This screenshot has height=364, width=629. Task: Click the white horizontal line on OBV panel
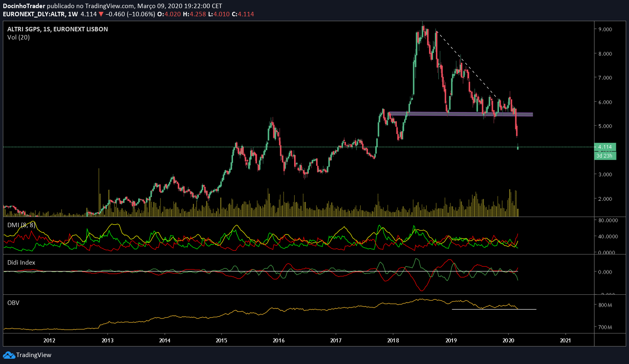pos(494,309)
